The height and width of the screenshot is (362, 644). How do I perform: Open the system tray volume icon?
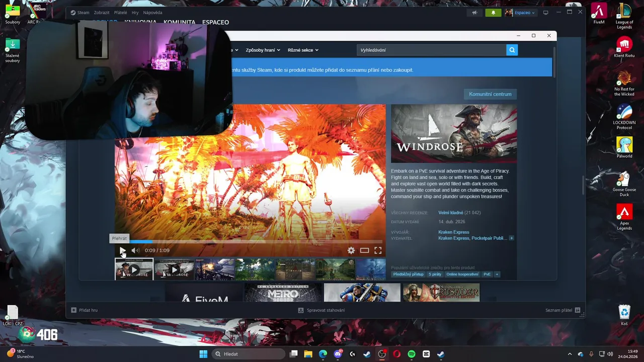click(x=610, y=354)
